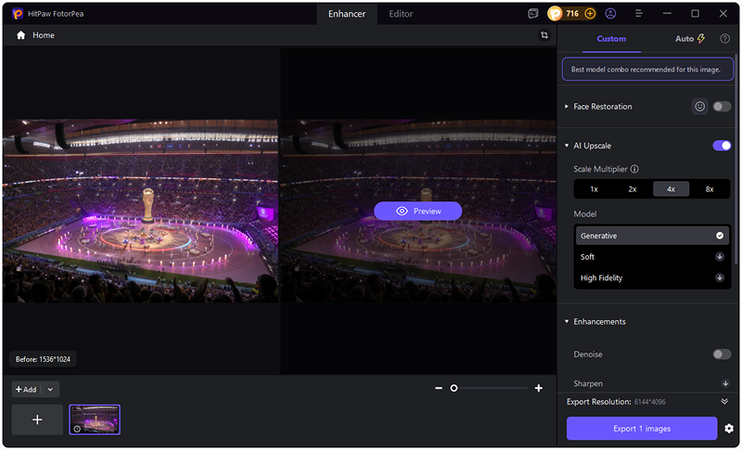Image resolution: width=742 pixels, height=450 pixels.
Task: Click the help question mark icon
Action: [724, 39]
